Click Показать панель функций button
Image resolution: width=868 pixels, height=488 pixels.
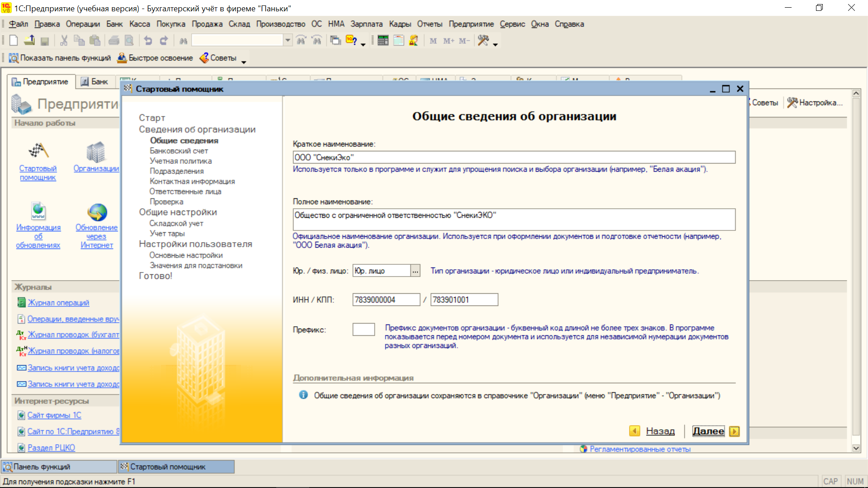[60, 58]
